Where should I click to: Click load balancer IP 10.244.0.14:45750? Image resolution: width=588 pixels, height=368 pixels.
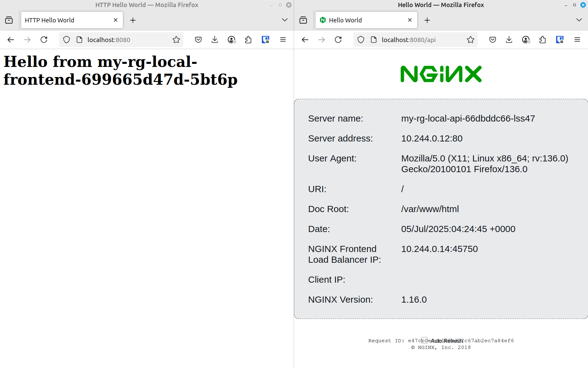point(439,249)
